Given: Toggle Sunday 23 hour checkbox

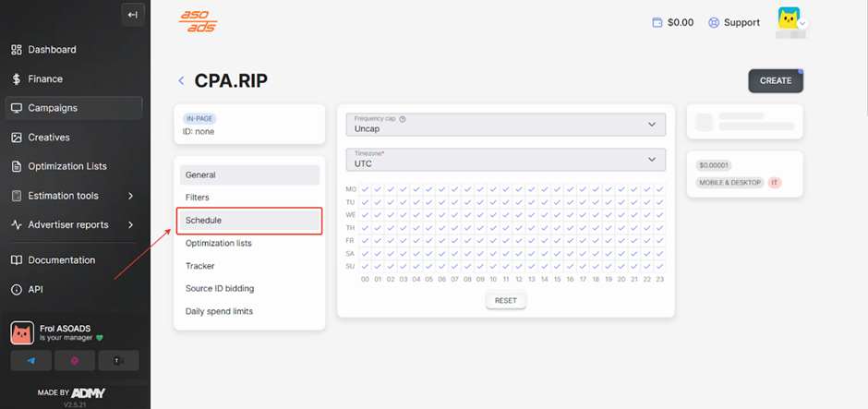Looking at the screenshot, I should (658, 266).
